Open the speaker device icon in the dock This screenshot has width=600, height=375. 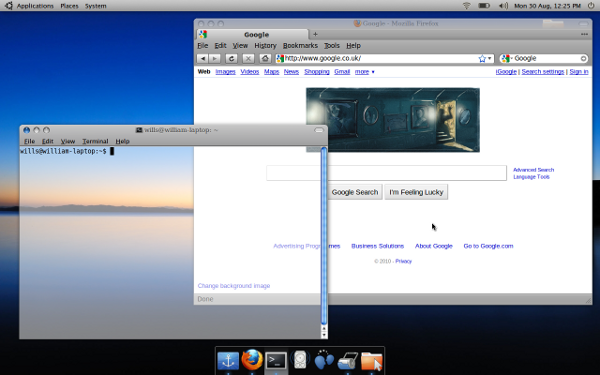[300, 360]
